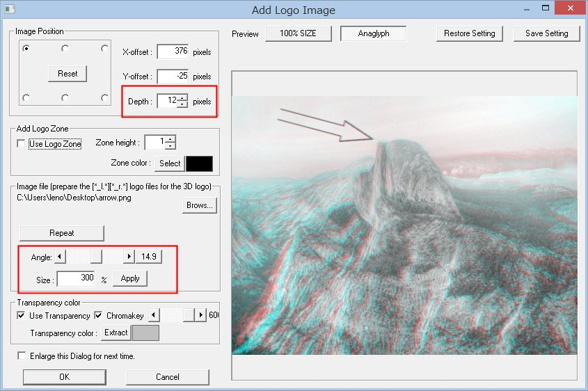Screen dimensions: 588x391
Task: Increase Zone height with up spinner arrow
Action: coord(170,138)
